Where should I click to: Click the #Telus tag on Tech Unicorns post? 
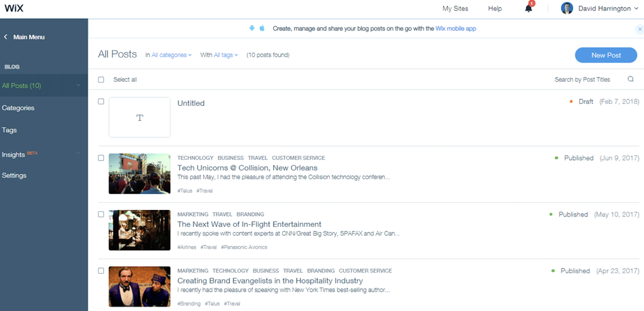(x=185, y=191)
